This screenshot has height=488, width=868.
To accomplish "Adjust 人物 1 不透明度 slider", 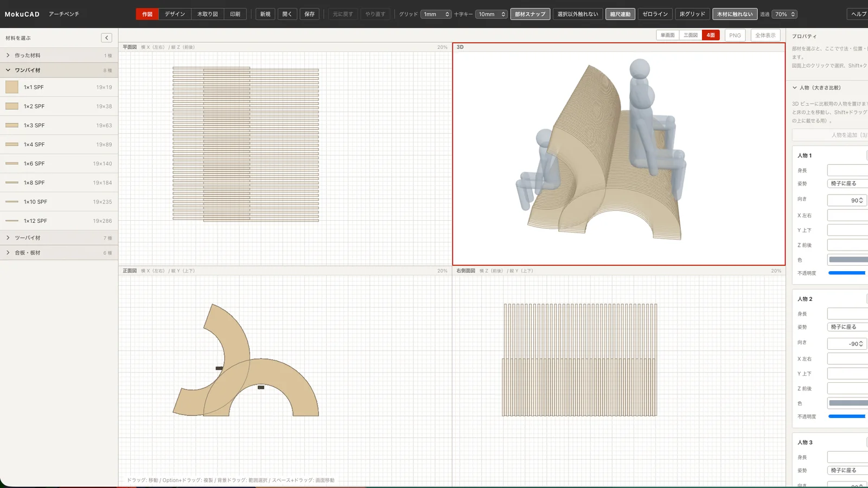I will (x=847, y=273).
